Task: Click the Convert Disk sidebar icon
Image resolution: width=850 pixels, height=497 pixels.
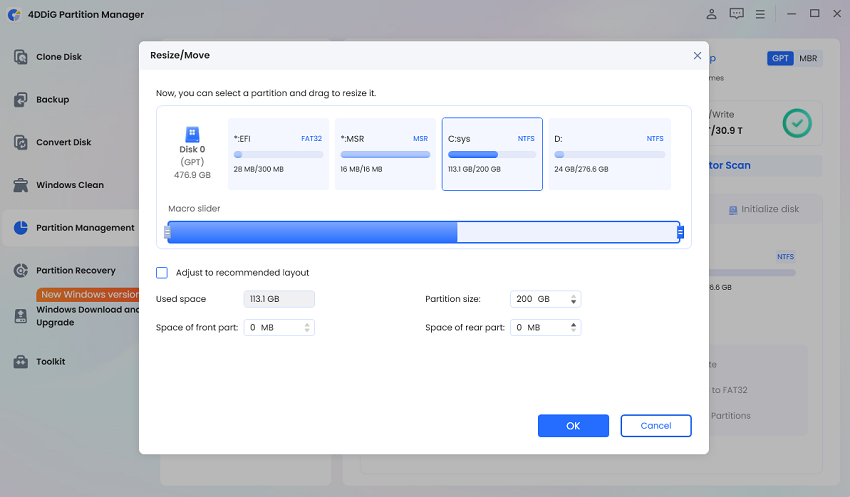Action: (21, 142)
